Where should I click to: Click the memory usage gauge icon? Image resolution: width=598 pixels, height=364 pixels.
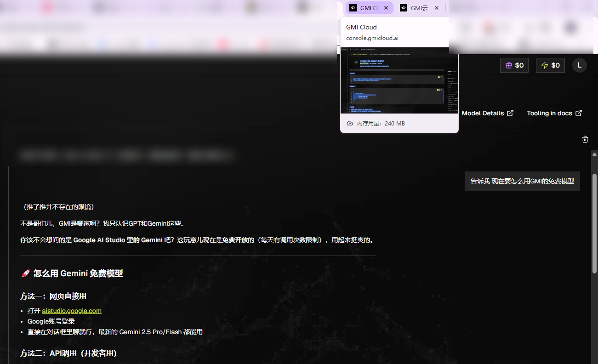(x=349, y=124)
